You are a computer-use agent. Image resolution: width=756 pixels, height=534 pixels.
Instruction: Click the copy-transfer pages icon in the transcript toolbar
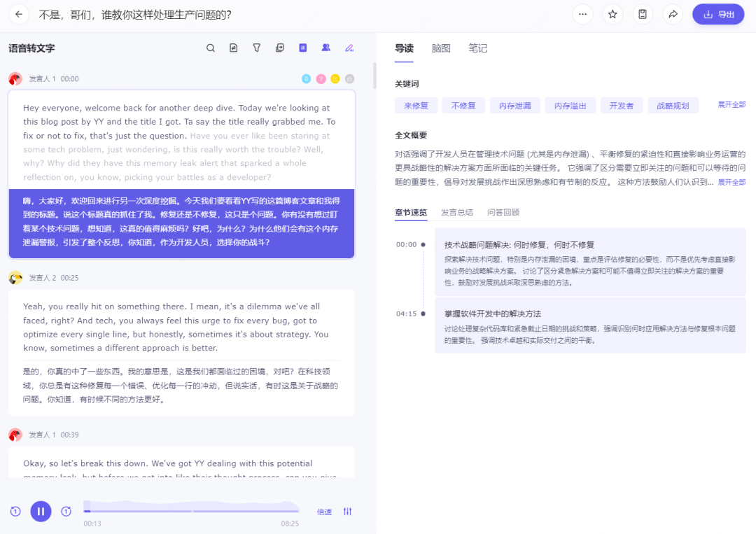[x=279, y=48]
